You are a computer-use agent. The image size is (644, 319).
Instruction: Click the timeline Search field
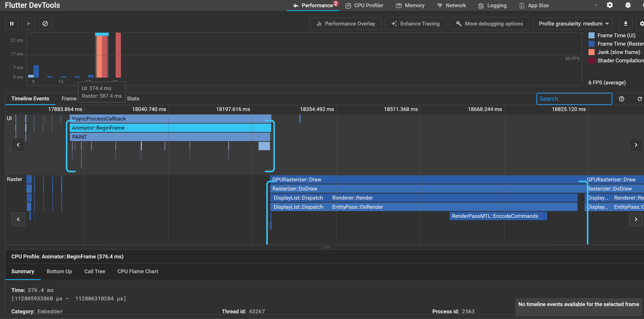click(x=574, y=99)
